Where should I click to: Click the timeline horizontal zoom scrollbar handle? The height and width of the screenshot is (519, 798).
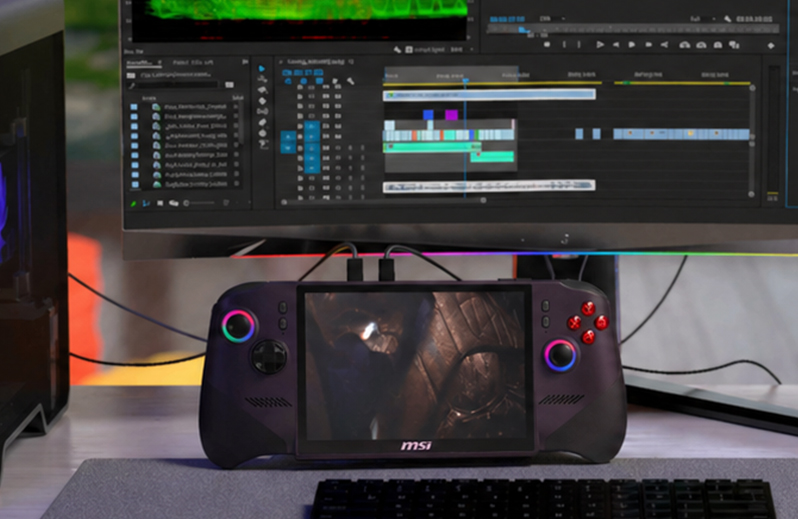pos(483,200)
